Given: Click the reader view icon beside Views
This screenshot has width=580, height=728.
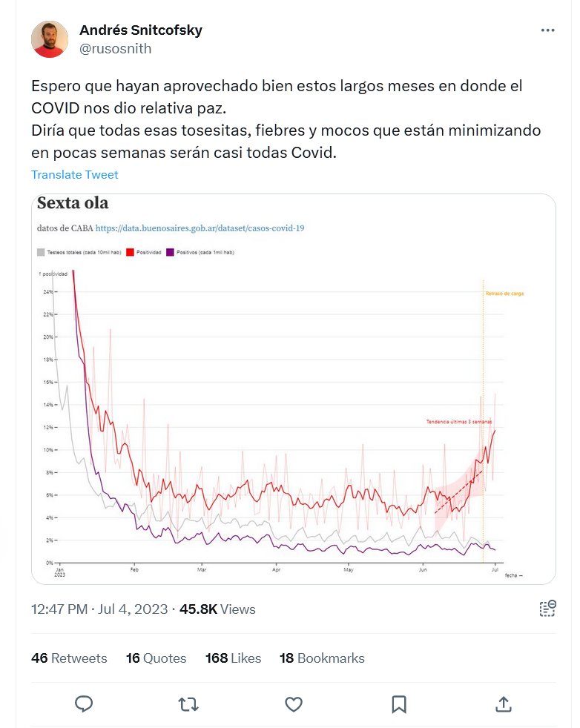Looking at the screenshot, I should coord(547,609).
